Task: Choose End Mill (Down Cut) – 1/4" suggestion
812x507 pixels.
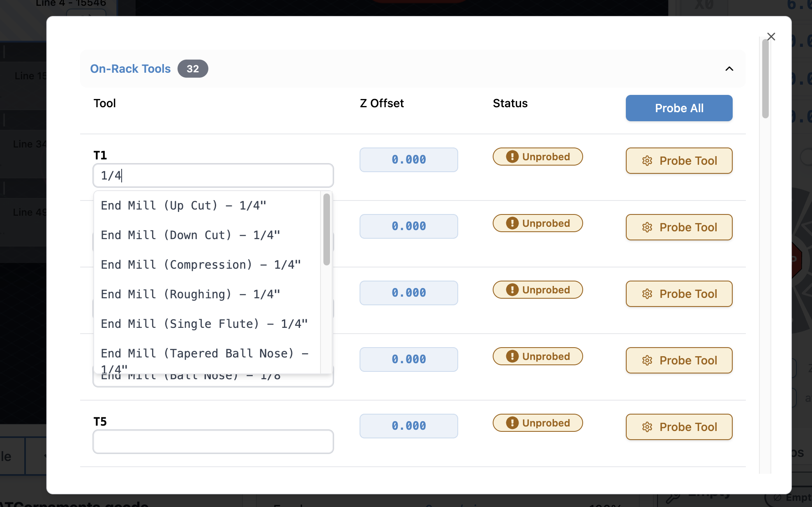Action: pos(190,235)
